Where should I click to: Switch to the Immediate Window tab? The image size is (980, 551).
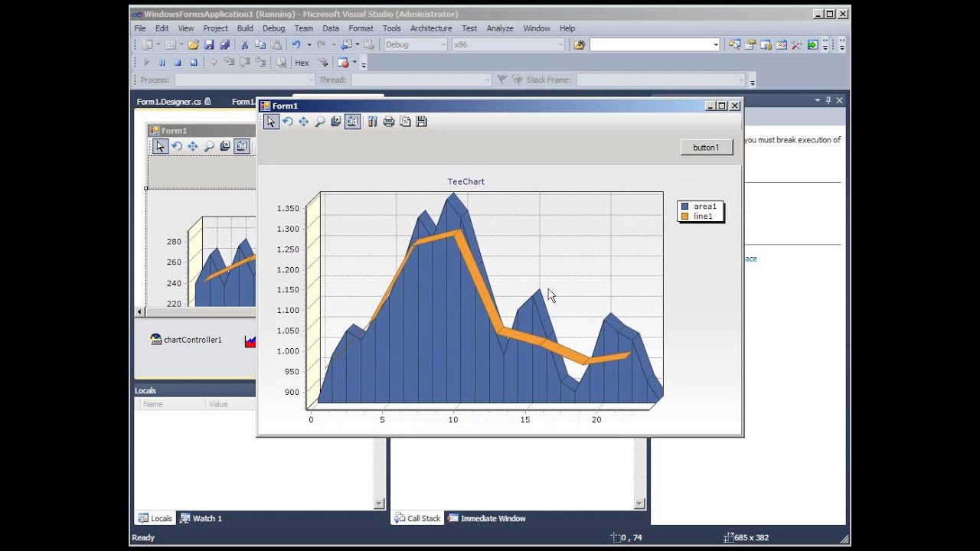click(x=487, y=518)
